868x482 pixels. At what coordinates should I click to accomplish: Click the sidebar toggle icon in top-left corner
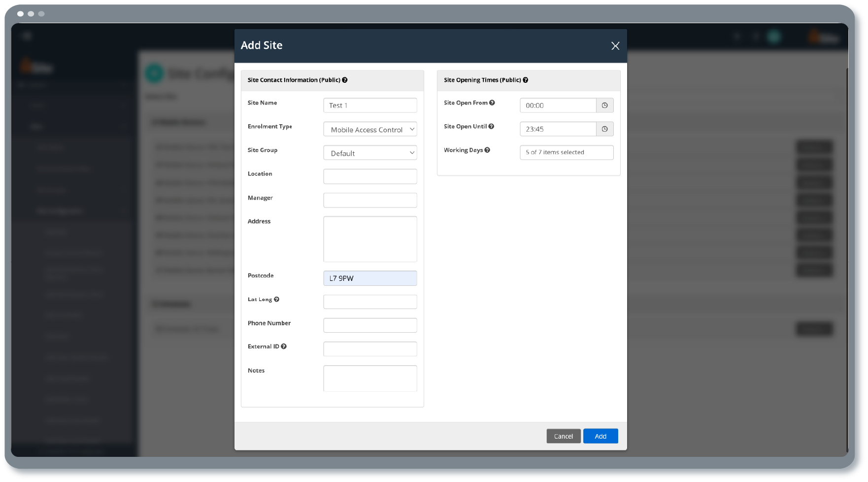click(26, 36)
